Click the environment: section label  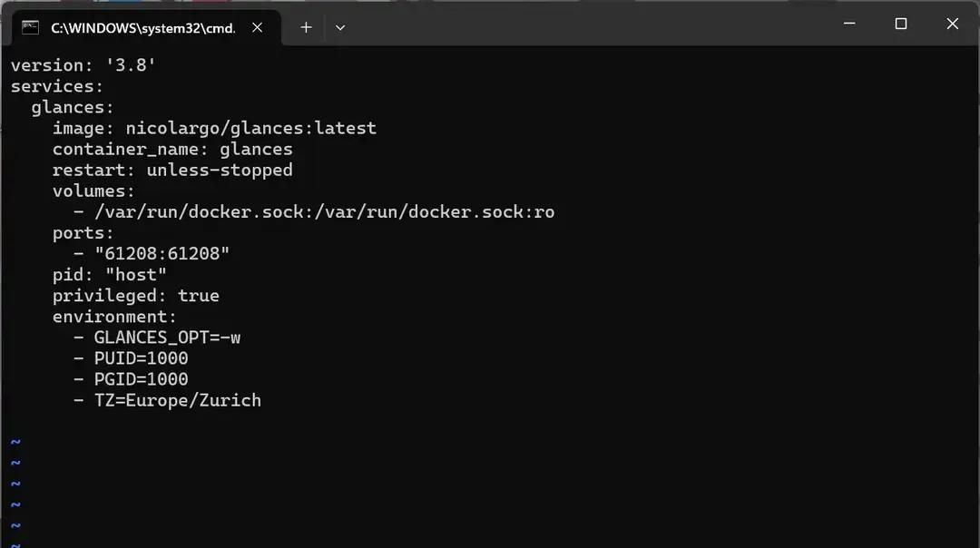click(113, 316)
